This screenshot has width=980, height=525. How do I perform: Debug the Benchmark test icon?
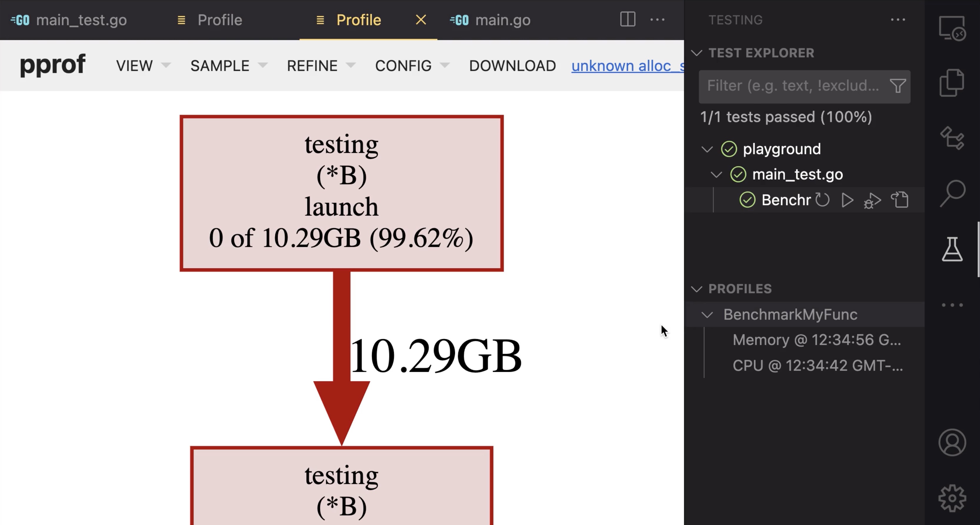(x=872, y=201)
